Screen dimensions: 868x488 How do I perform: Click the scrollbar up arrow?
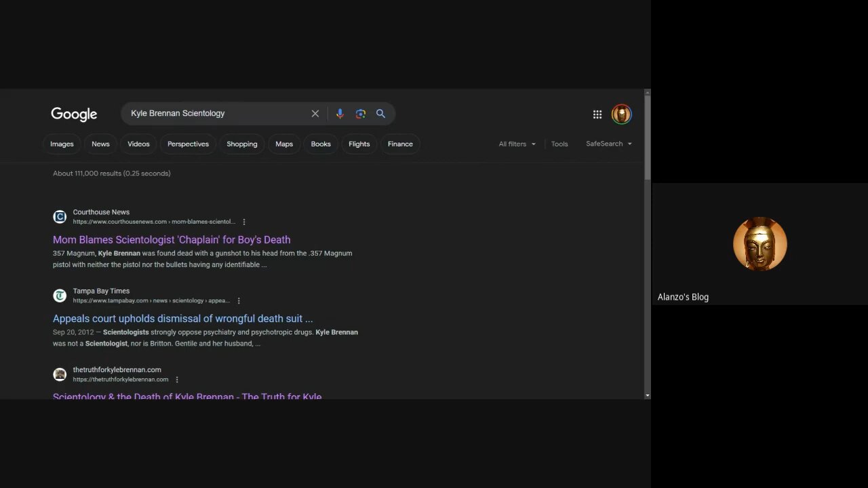pyautogui.click(x=648, y=92)
